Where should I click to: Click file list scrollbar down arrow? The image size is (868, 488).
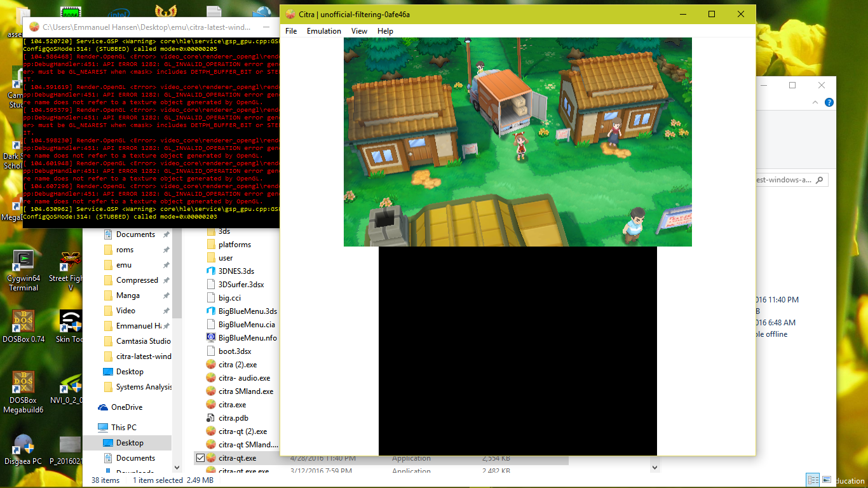pos(656,467)
